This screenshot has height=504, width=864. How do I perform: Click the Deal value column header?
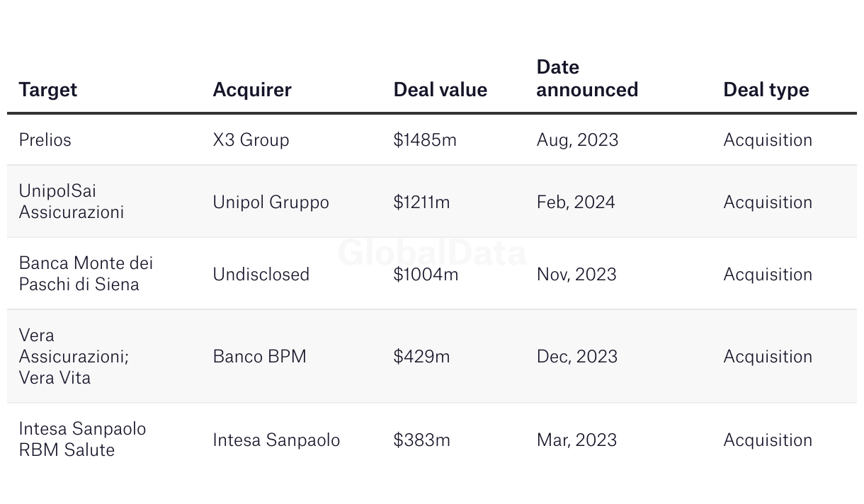pos(440,90)
